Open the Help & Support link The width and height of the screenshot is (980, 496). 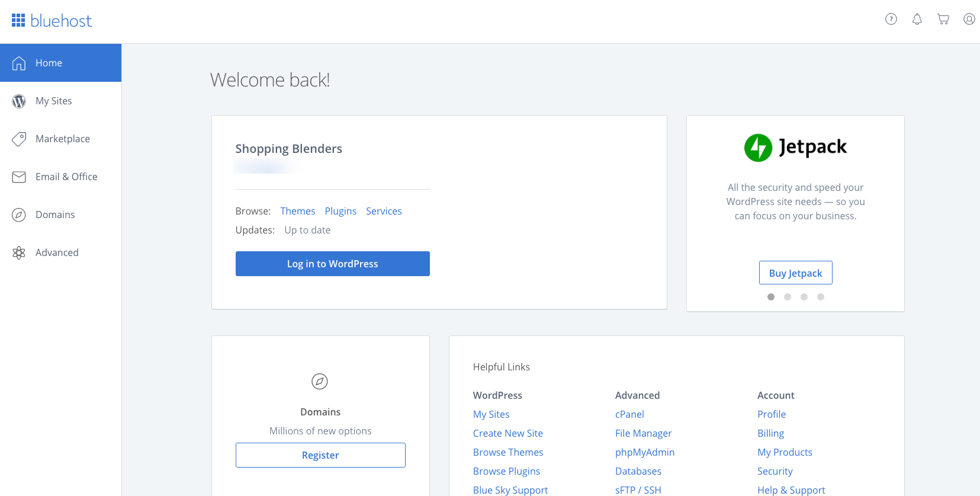coord(791,490)
